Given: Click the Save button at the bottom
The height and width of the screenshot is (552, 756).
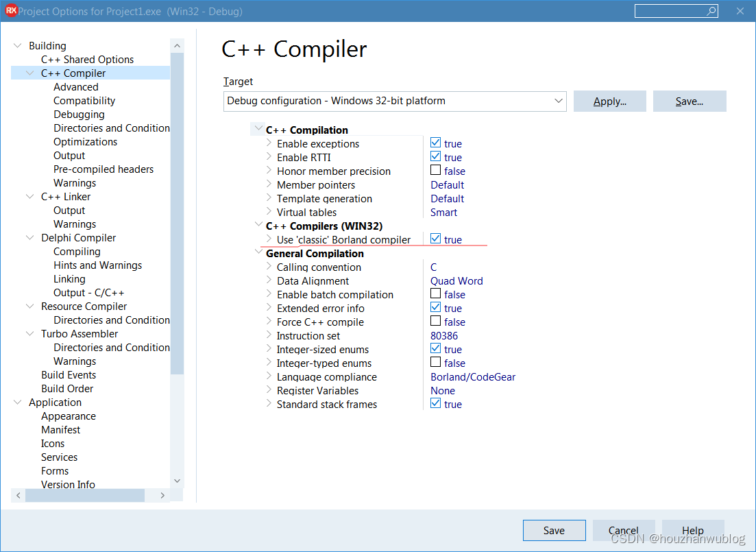Looking at the screenshot, I should pyautogui.click(x=554, y=530).
